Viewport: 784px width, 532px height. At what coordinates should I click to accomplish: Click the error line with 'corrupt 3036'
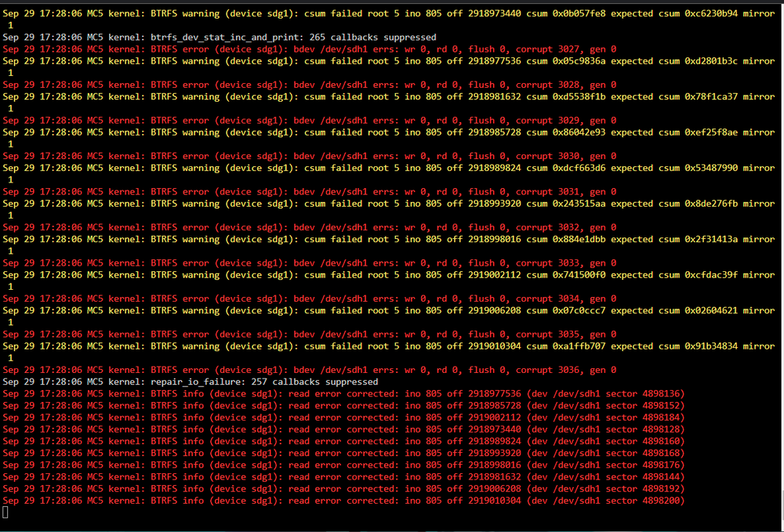pos(310,370)
